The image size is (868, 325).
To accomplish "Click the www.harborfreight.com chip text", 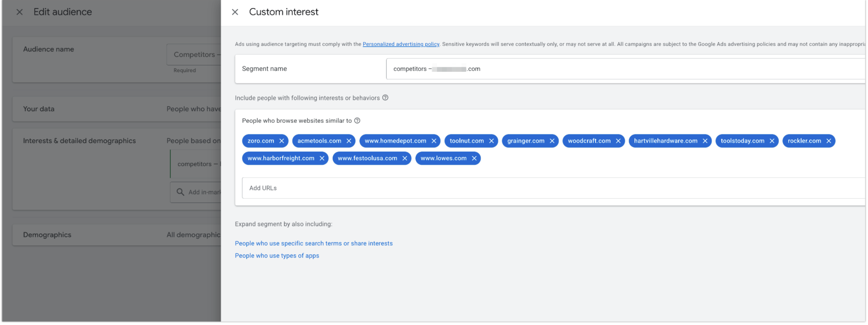I will click(281, 158).
